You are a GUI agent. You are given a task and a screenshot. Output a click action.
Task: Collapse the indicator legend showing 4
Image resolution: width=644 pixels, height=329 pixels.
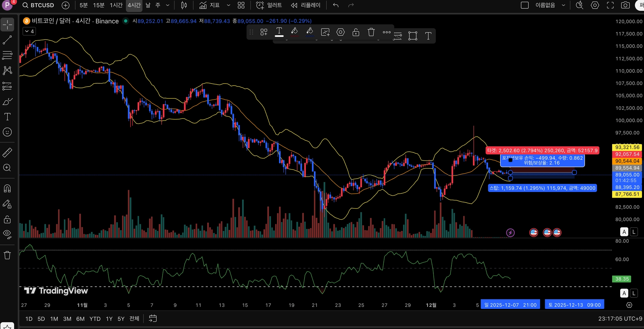(x=30, y=32)
